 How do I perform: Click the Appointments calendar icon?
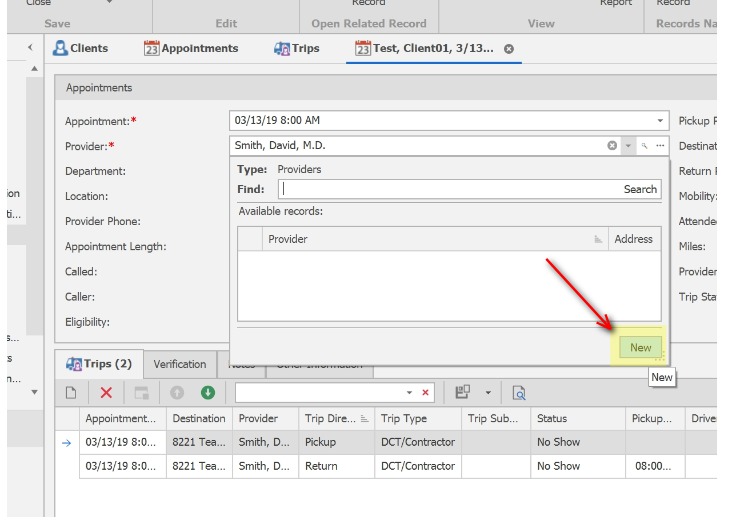pos(151,48)
